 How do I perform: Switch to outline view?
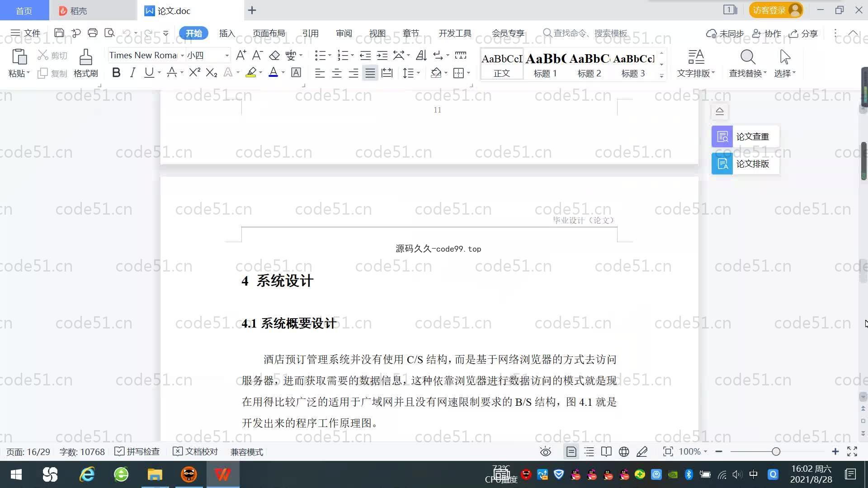pos(589,451)
